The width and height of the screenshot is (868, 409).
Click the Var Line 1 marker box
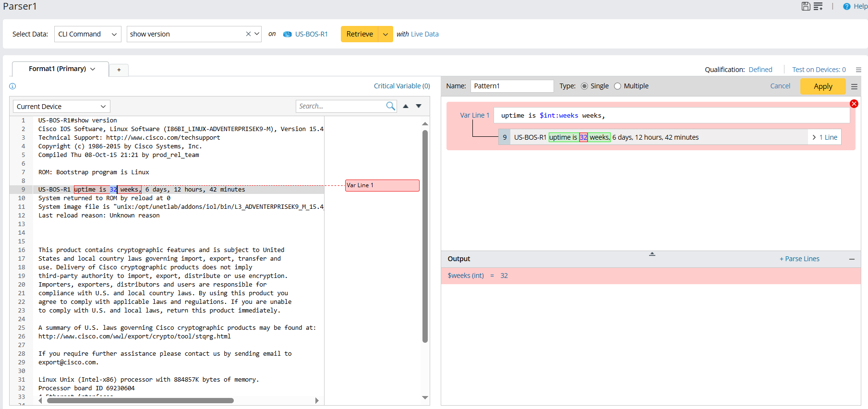click(x=382, y=185)
